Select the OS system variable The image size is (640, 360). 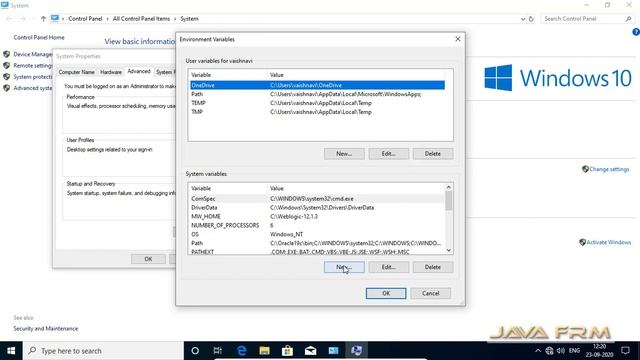tap(317, 234)
